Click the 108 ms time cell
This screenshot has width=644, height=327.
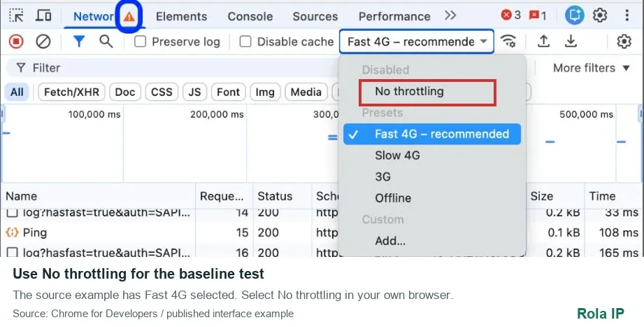[619, 232]
